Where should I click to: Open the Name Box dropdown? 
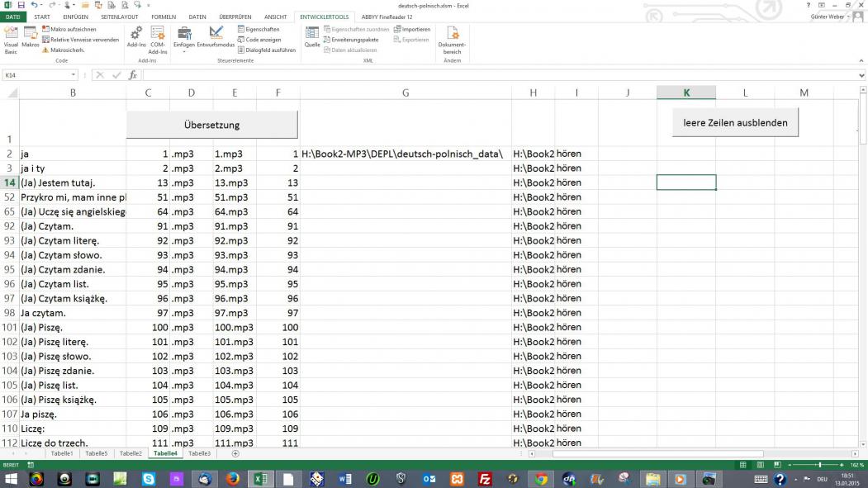click(x=73, y=75)
